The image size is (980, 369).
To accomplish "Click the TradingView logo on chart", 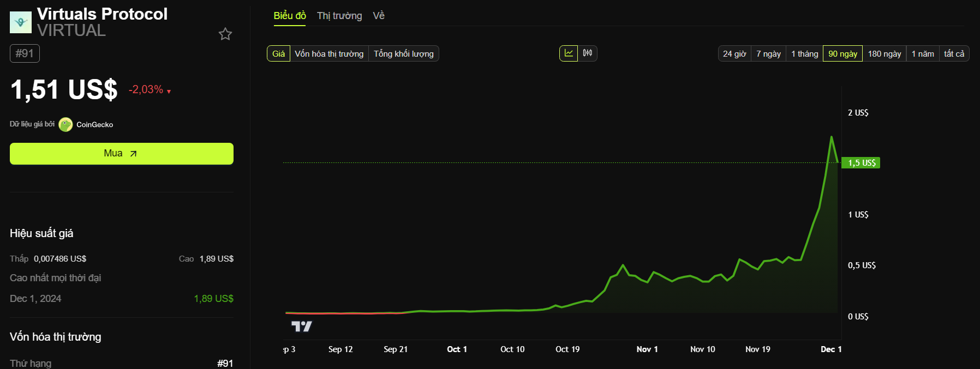I will [301, 326].
